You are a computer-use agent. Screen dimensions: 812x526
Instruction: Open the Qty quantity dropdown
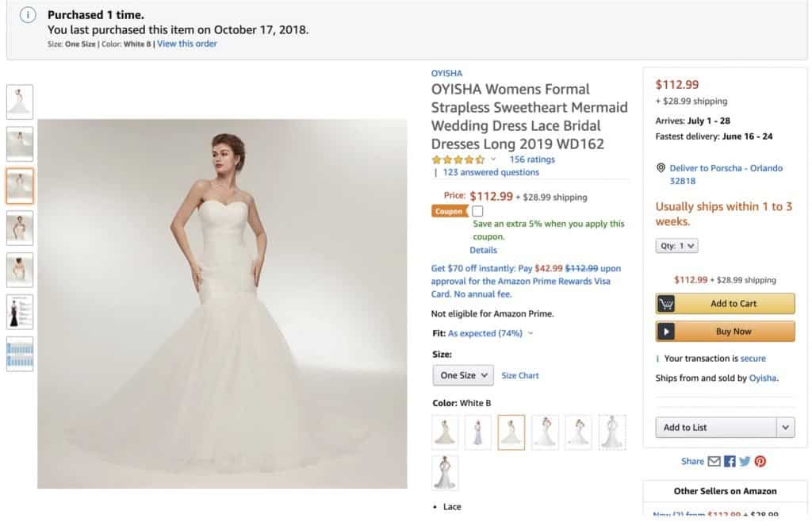[677, 246]
